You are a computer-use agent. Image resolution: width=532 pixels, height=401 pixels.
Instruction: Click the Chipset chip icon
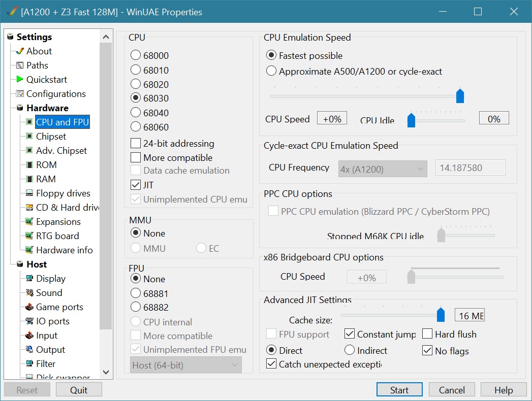click(x=29, y=136)
